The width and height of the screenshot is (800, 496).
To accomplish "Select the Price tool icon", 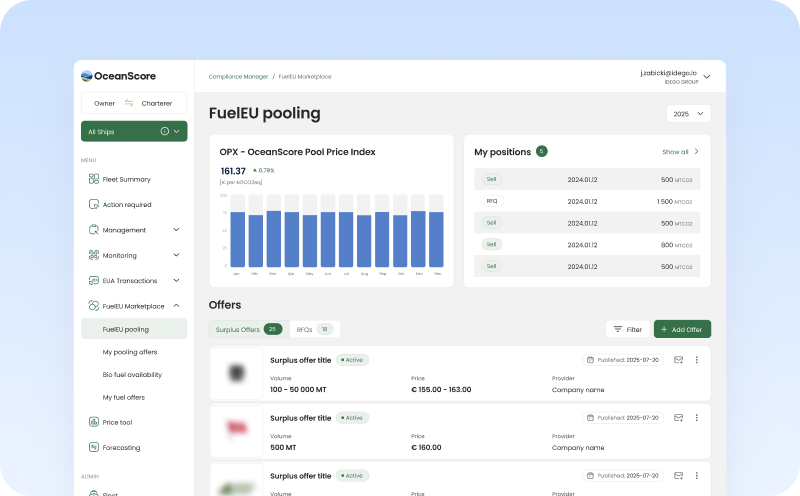I will 94,422.
